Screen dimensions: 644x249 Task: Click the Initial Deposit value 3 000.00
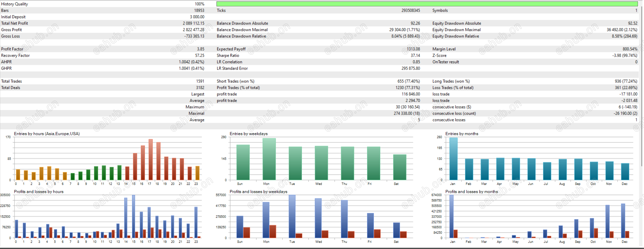(197, 17)
